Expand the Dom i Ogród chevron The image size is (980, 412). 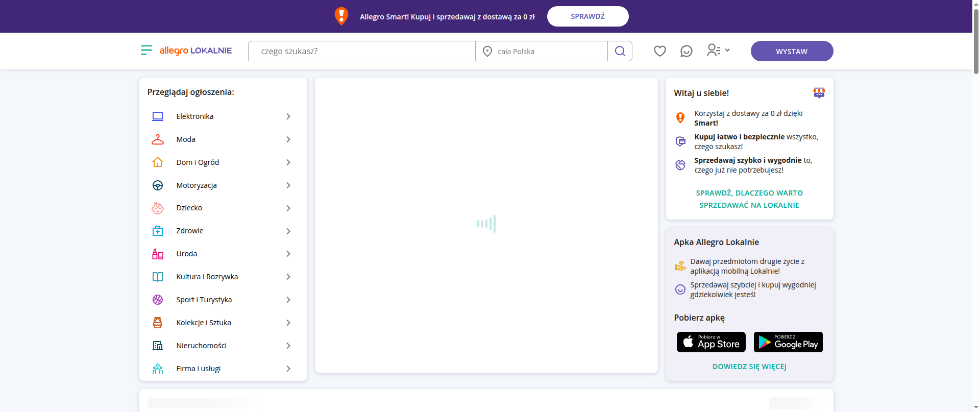(288, 162)
